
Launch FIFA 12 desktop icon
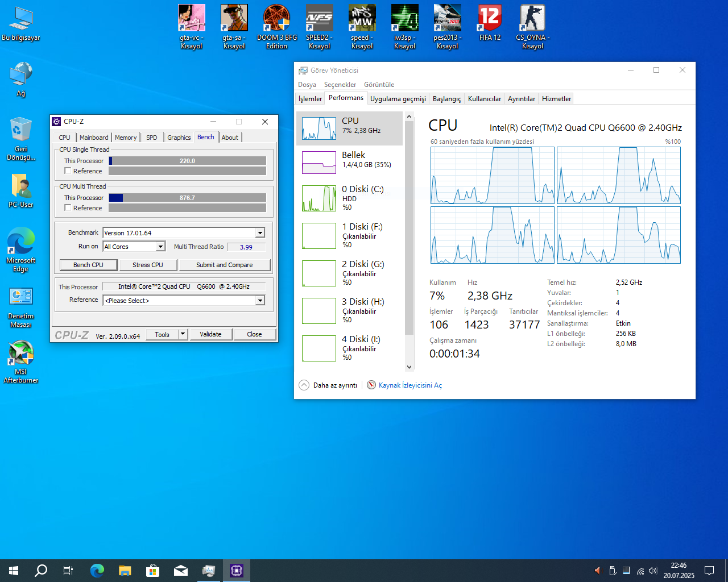[x=490, y=23]
